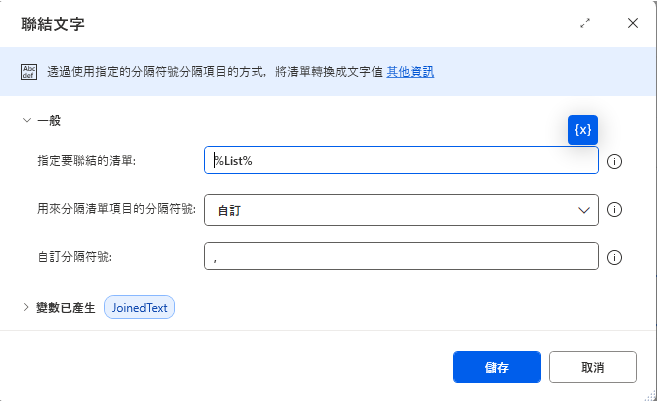Click the 自訂分隔符號 text box

coord(401,256)
